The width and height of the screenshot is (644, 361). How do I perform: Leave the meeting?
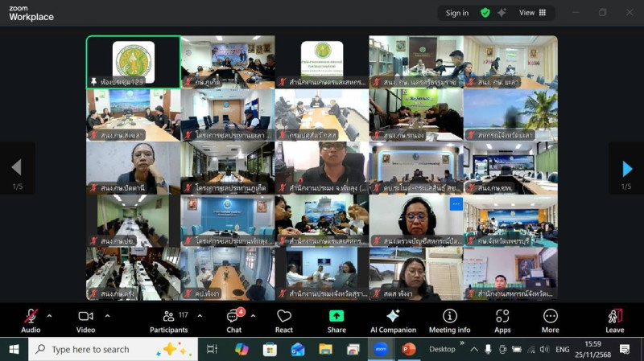614,320
